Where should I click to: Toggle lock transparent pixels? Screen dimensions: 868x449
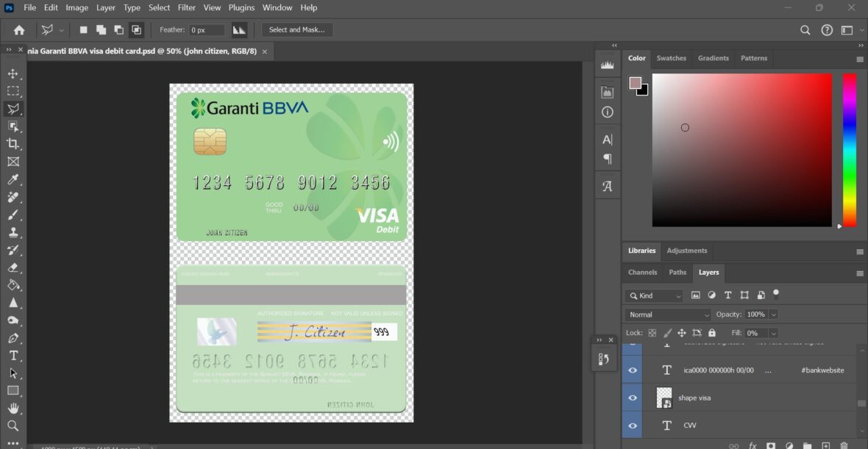[652, 333]
